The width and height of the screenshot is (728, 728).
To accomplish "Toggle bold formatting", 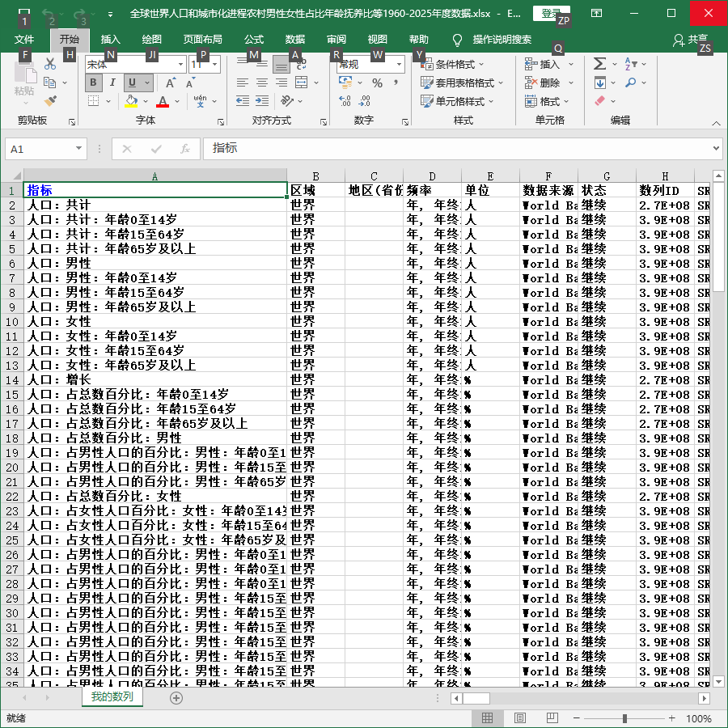I will [x=93, y=83].
